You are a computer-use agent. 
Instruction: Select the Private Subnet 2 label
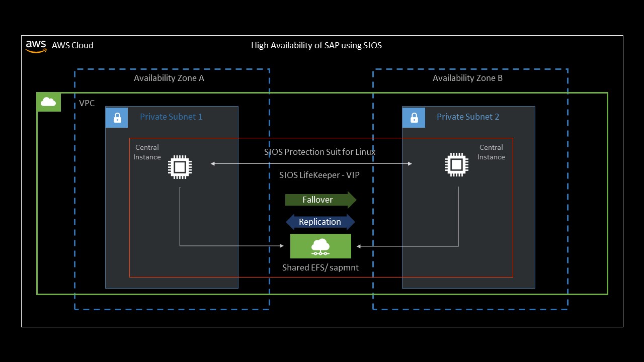tap(468, 117)
